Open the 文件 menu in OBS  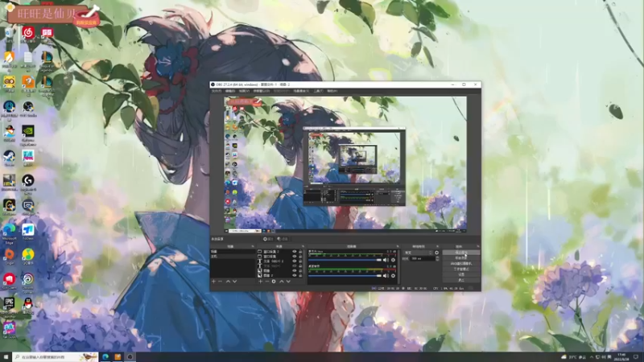(x=217, y=91)
